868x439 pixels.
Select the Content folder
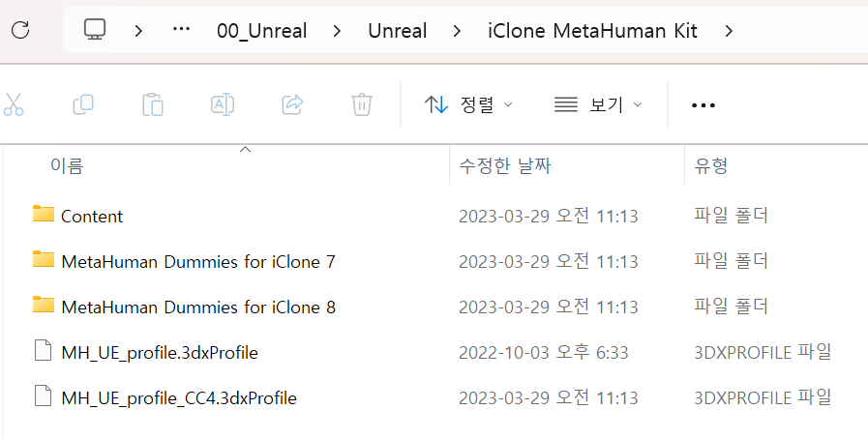click(x=92, y=216)
